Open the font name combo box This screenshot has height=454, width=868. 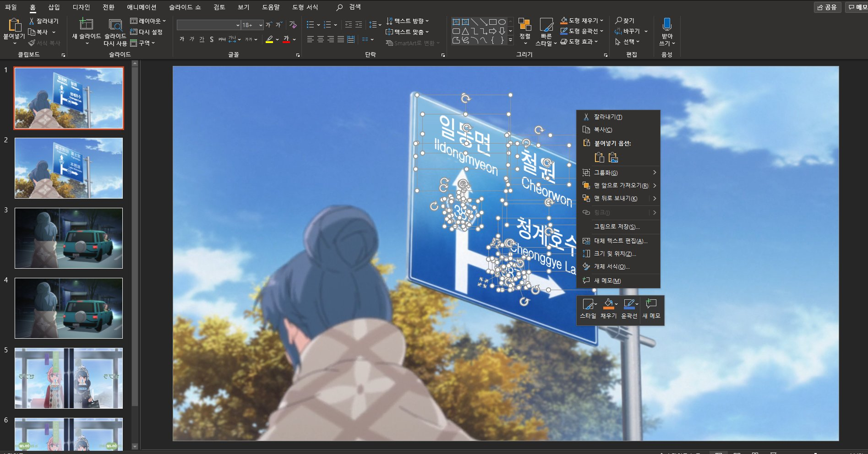209,25
